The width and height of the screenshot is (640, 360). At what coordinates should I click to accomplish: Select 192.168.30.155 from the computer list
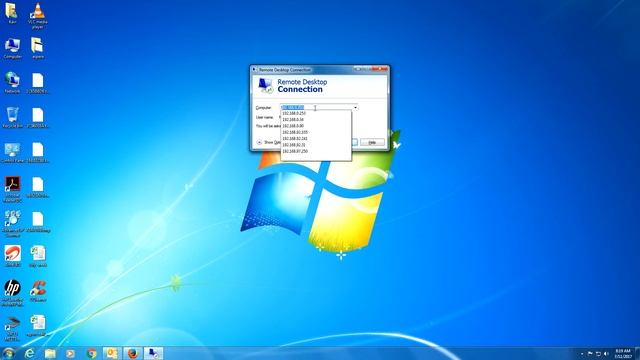(316, 133)
